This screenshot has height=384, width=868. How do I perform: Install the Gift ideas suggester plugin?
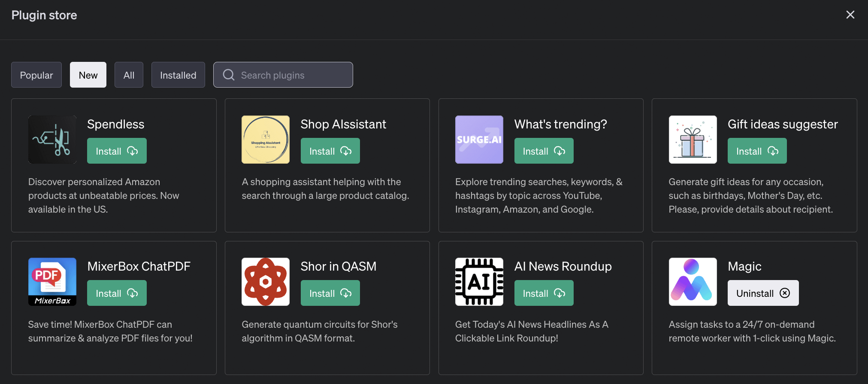pyautogui.click(x=757, y=151)
